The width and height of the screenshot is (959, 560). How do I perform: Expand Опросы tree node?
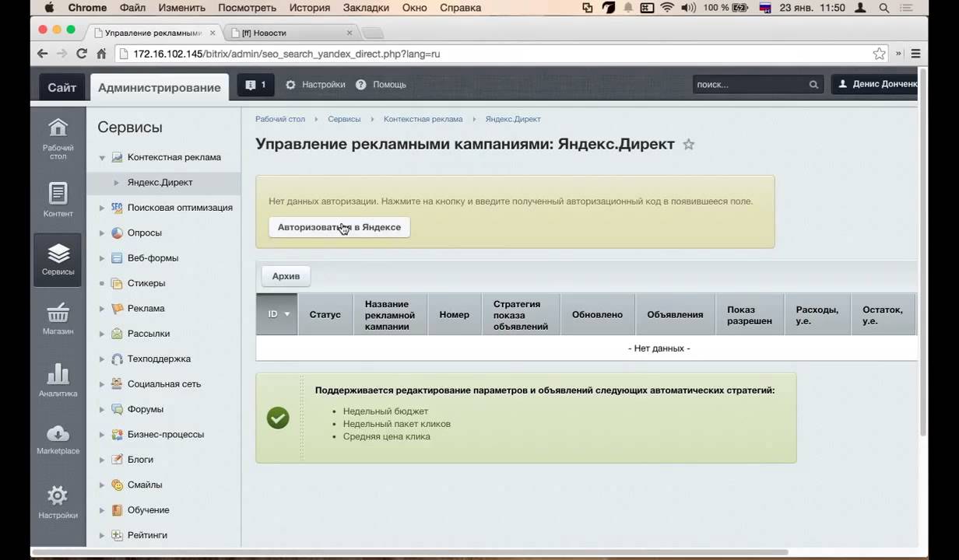tap(102, 233)
